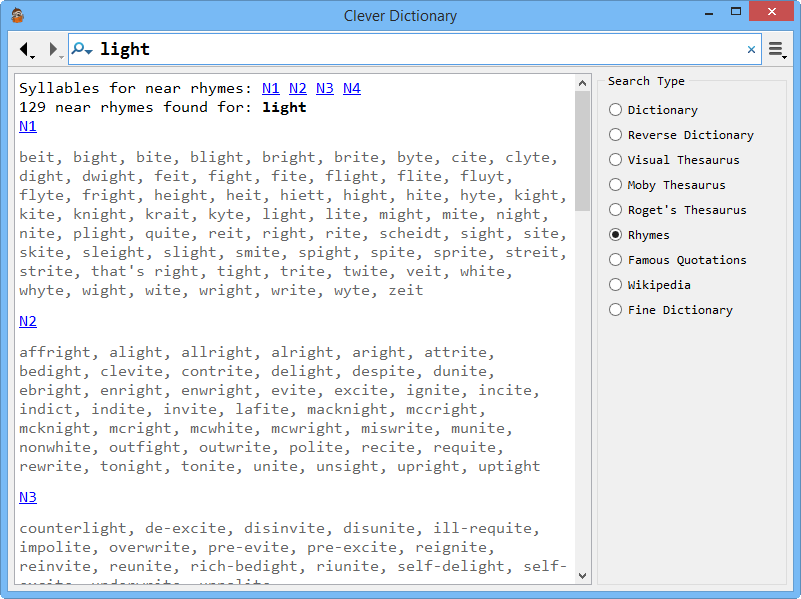Click the N1 section heading link
The width and height of the screenshot is (801, 599).
[28, 126]
